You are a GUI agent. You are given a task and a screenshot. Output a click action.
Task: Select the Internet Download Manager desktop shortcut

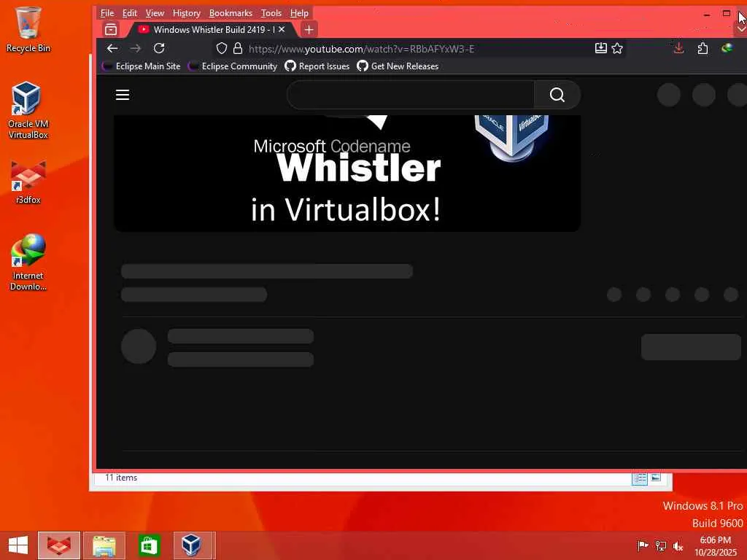point(28,262)
